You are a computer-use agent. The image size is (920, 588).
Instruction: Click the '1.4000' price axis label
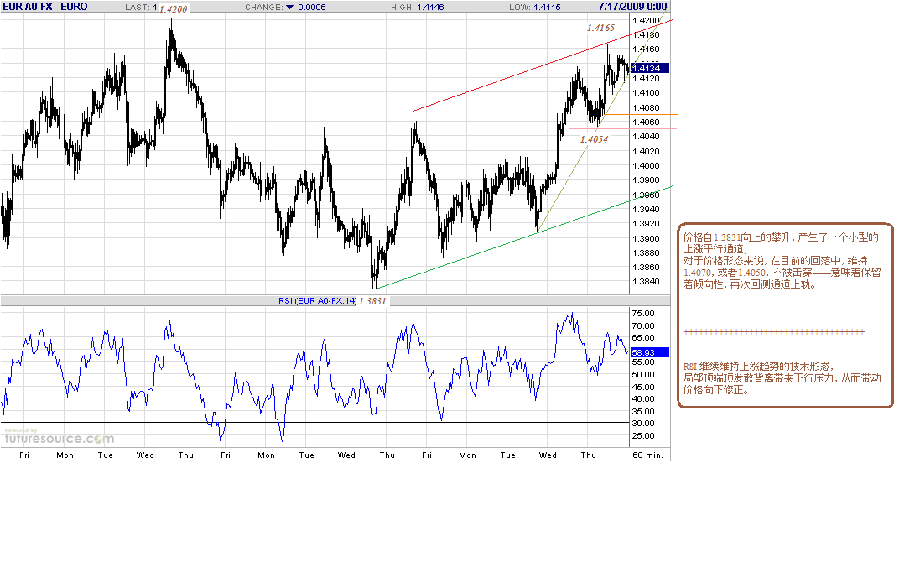pos(646,165)
